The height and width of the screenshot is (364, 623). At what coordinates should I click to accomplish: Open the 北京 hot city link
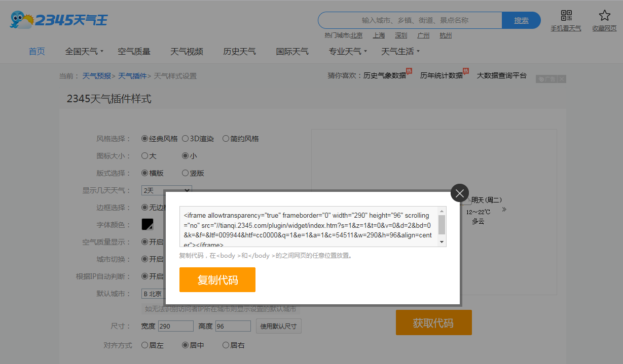pyautogui.click(x=356, y=35)
